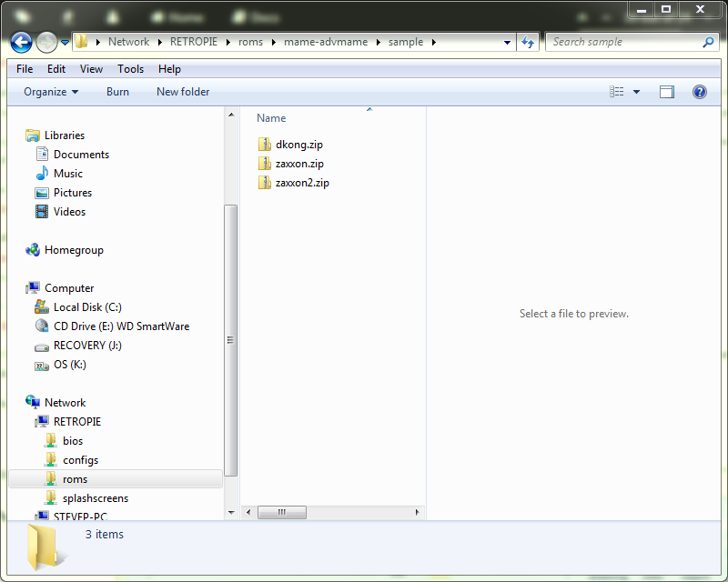Click the Back navigation arrow button
The height and width of the screenshot is (582, 728).
[x=22, y=42]
